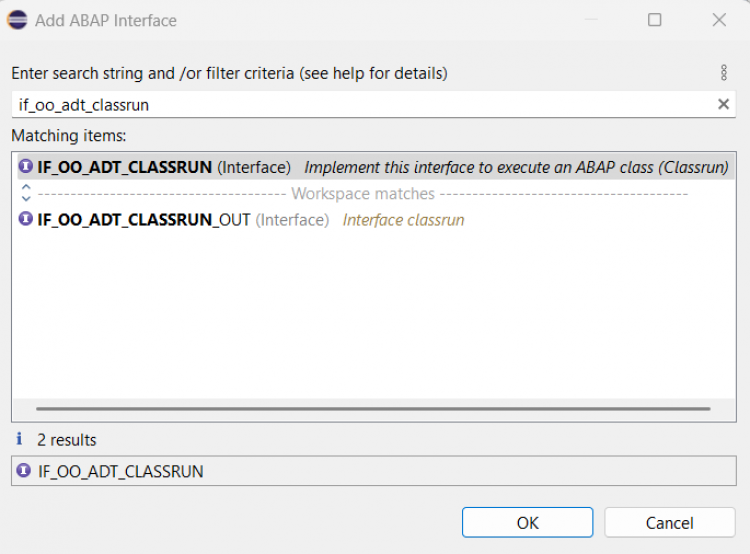750x554 pixels.
Task: Focus the search string input field
Action: click(x=360, y=104)
